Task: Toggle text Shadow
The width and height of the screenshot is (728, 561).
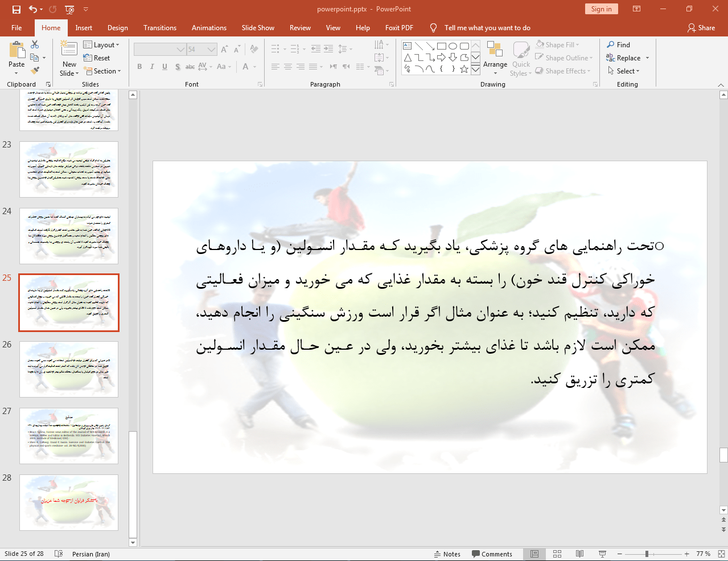Action: click(x=178, y=67)
